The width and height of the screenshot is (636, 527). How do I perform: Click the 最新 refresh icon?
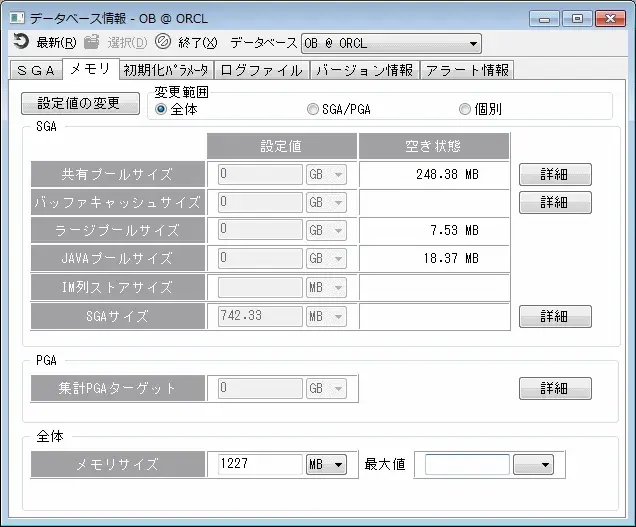tap(21, 42)
